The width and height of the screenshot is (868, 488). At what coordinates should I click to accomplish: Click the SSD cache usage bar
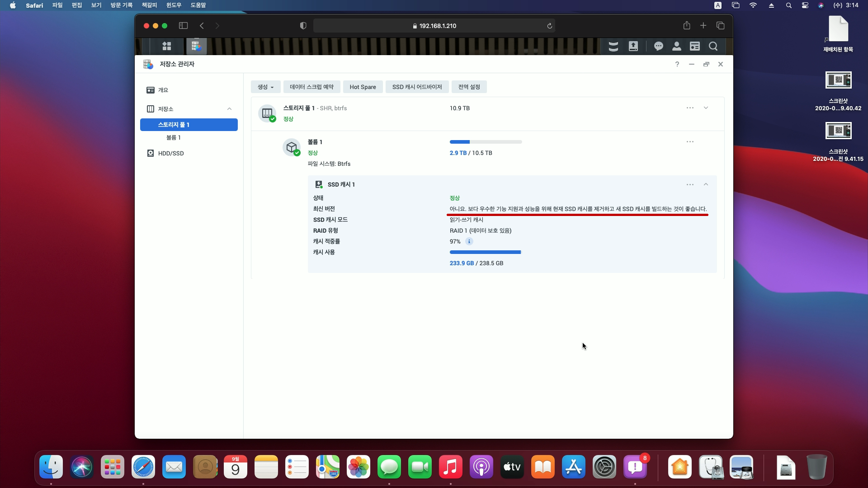coord(485,252)
